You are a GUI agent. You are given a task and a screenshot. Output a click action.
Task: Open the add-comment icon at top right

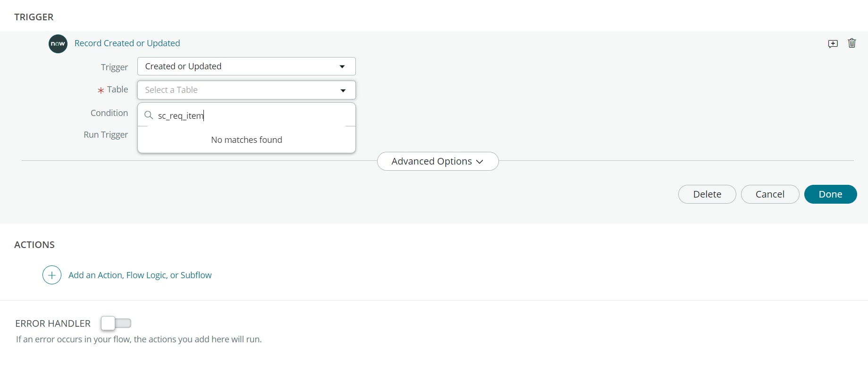(833, 43)
